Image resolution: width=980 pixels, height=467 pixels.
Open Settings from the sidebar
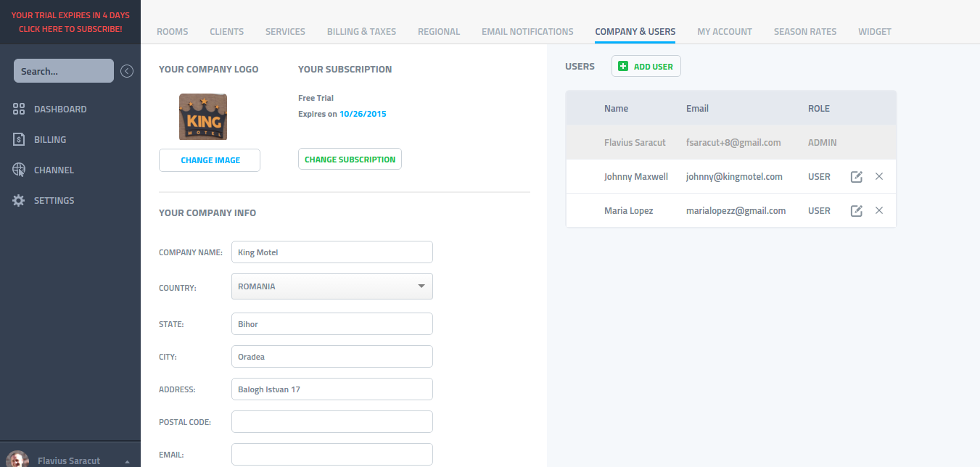click(x=54, y=201)
